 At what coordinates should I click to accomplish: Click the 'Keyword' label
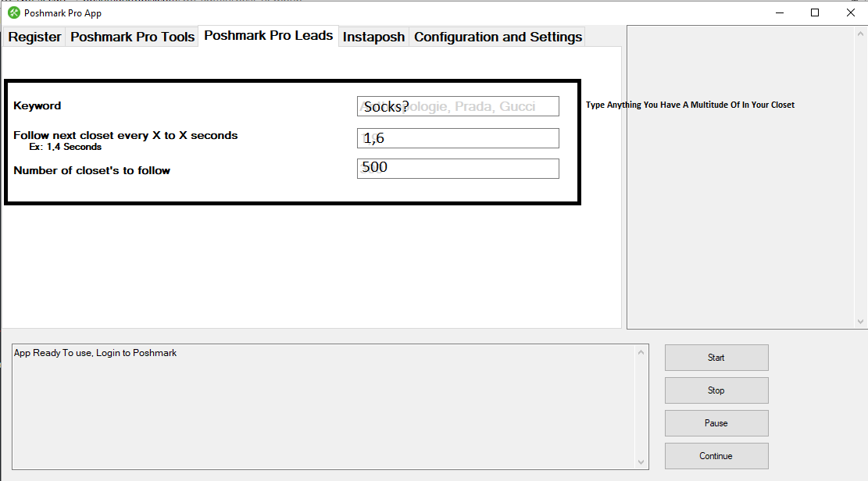[37, 105]
